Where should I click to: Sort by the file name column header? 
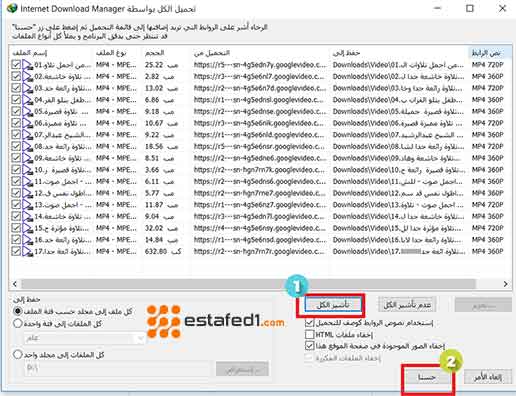pos(51,53)
